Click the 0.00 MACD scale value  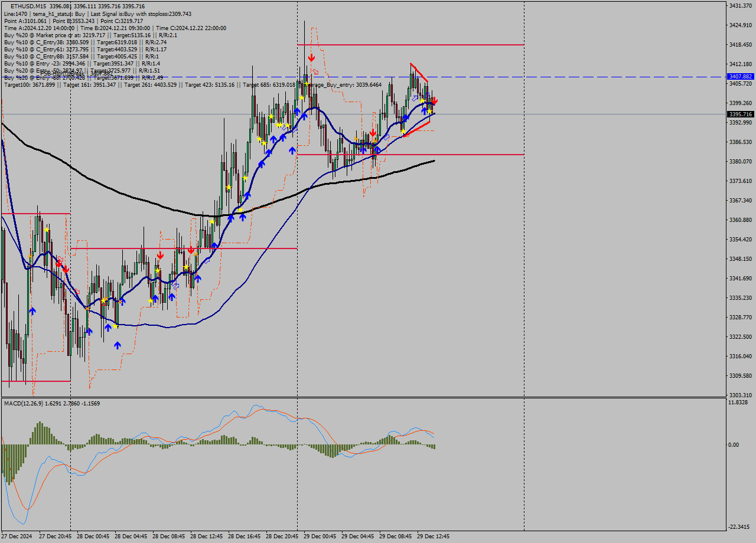coord(733,444)
